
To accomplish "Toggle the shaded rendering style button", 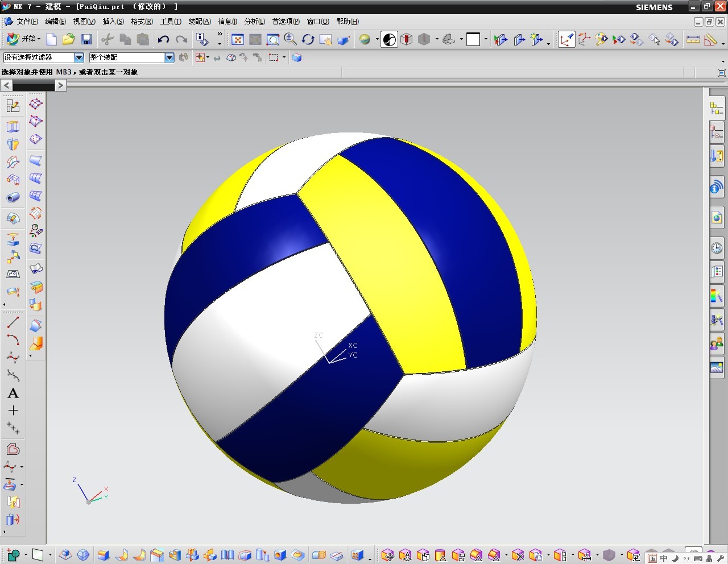I will (389, 39).
